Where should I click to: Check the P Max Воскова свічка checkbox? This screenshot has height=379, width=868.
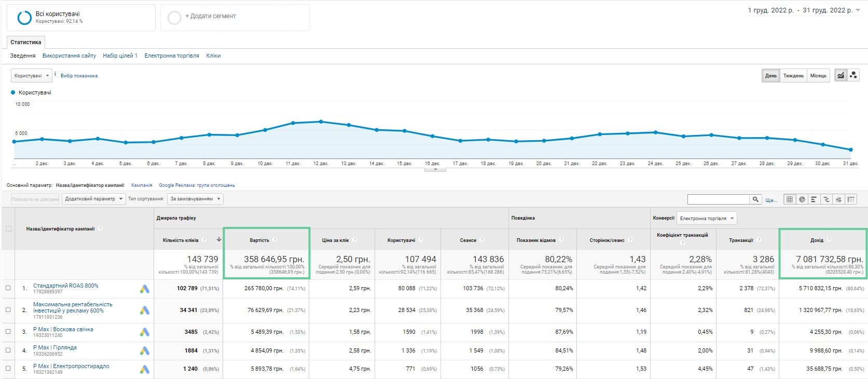tap(8, 332)
